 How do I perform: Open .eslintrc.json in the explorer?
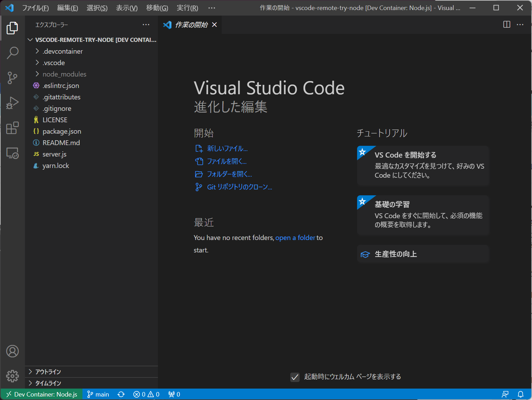91,86
